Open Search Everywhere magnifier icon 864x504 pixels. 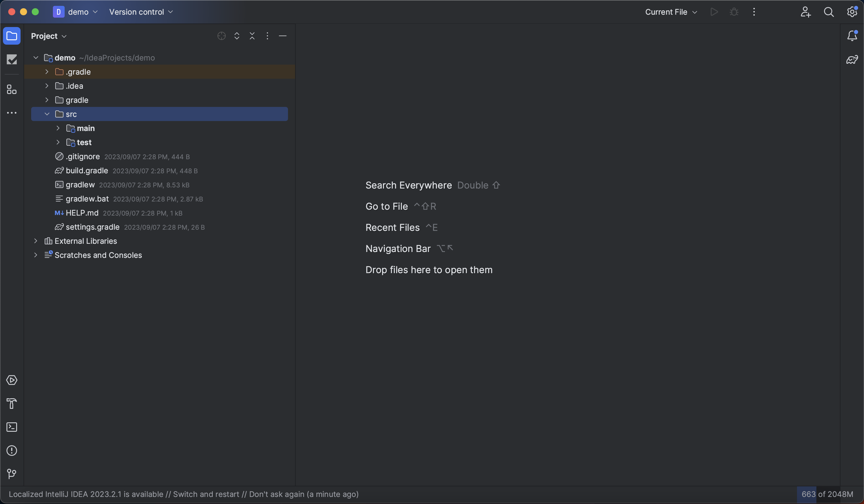click(x=829, y=12)
